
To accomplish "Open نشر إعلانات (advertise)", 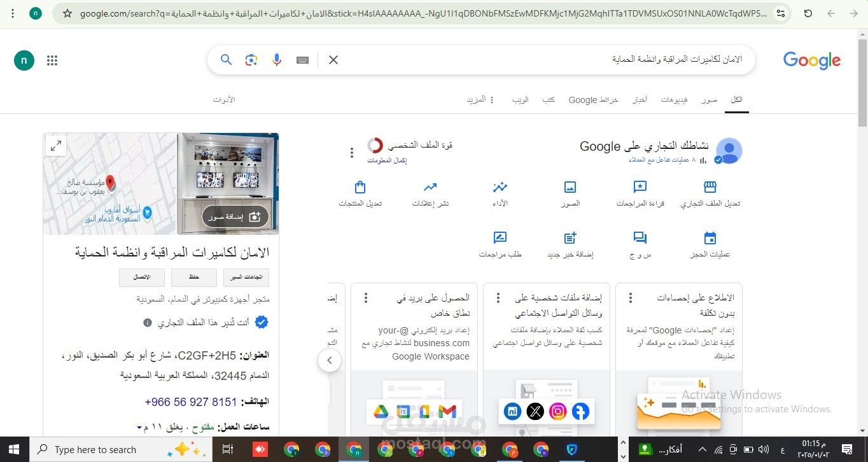I will point(430,194).
